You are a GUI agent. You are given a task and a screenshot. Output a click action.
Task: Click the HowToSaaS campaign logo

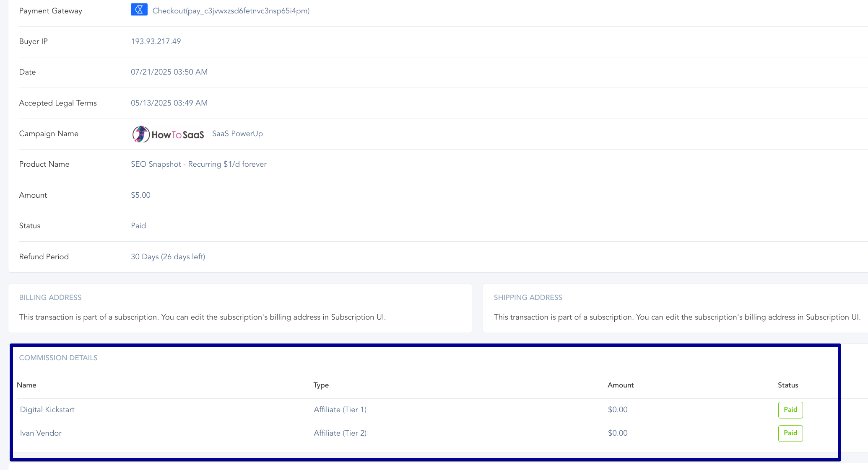point(168,134)
